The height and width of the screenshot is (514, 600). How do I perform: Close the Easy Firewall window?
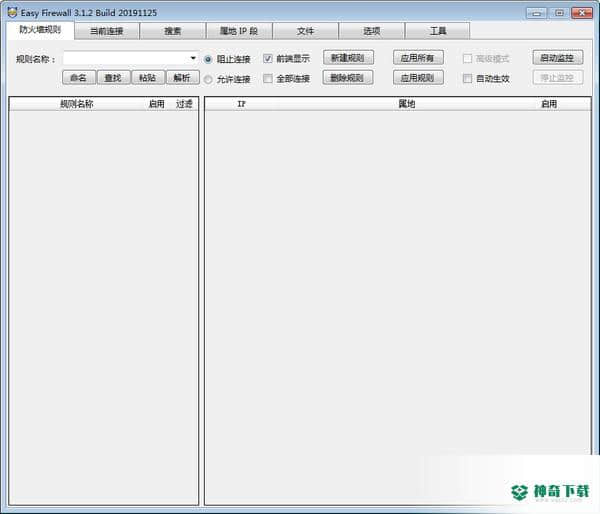582,13
